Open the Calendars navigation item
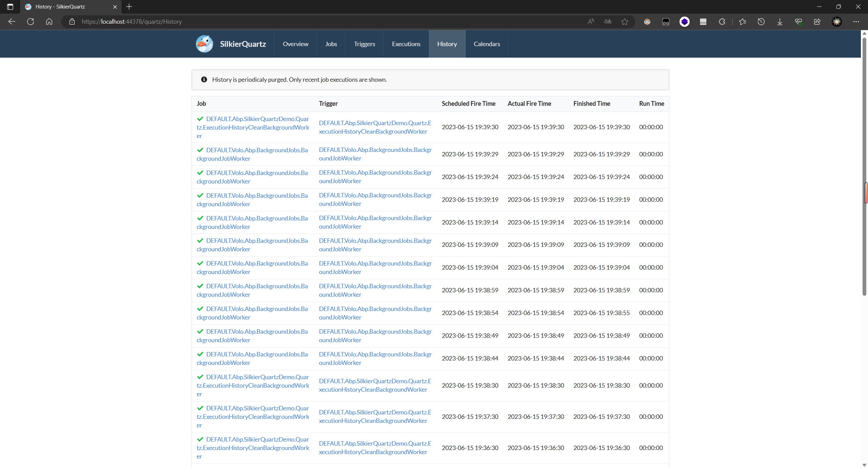Image resolution: width=868 pixels, height=468 pixels. (487, 44)
